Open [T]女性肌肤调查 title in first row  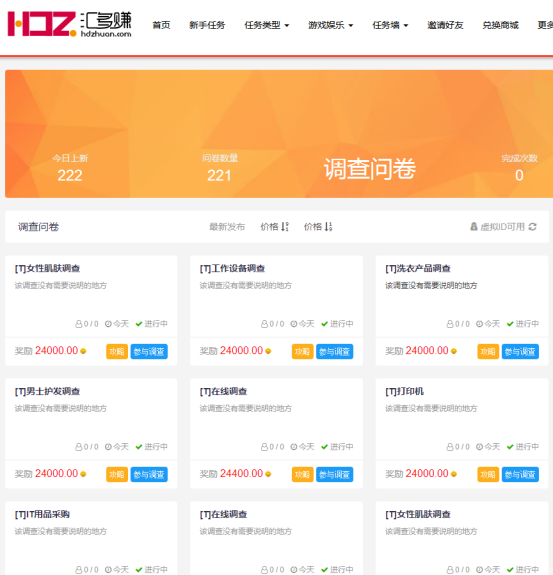tap(47, 268)
